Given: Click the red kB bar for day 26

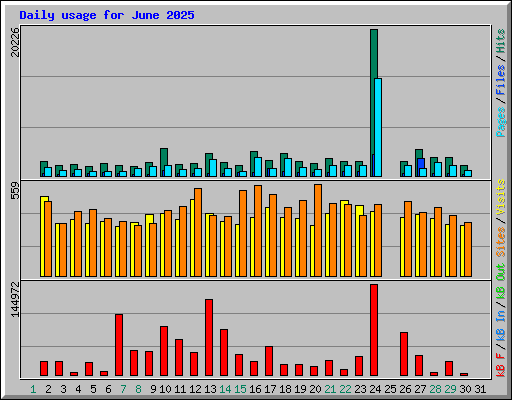Looking at the screenshot, I should click(404, 354).
